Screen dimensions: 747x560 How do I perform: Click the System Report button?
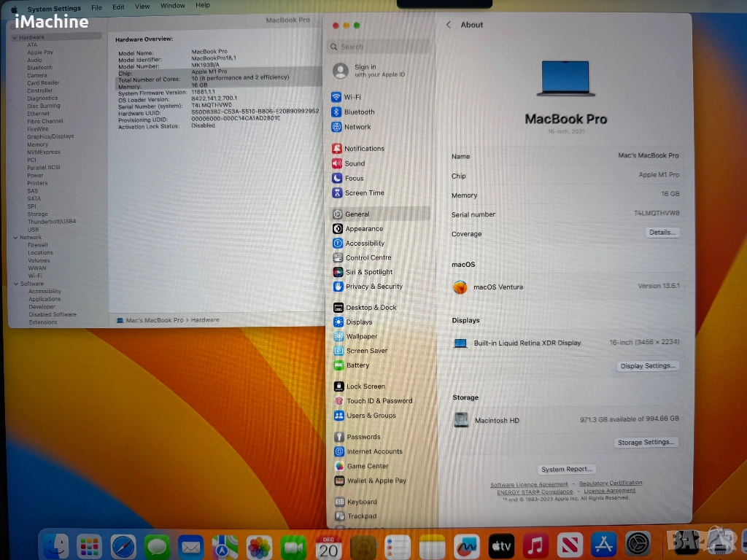pos(567,469)
